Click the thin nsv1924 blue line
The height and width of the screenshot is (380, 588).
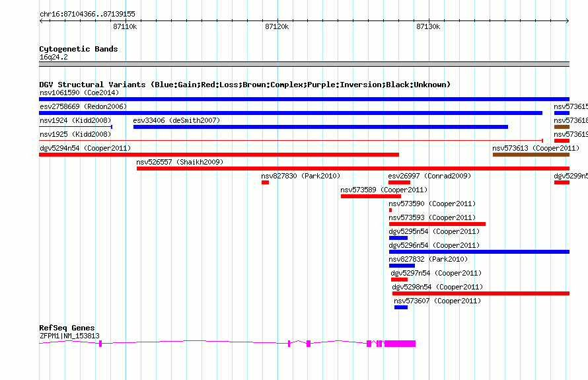click(75, 127)
